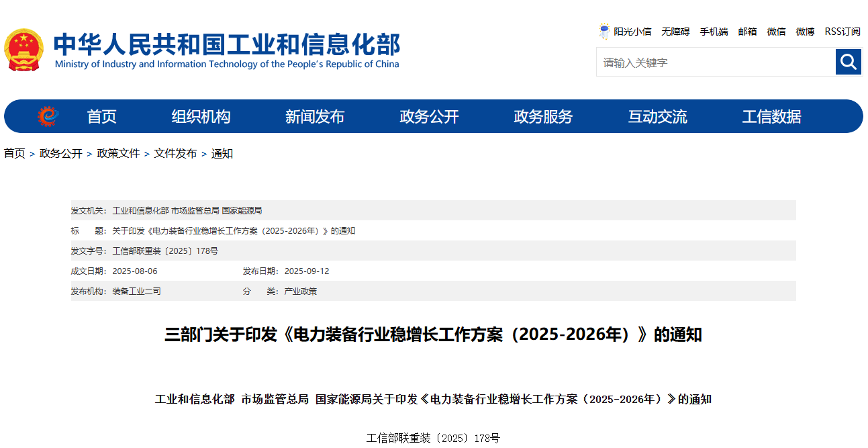Viewport: 868px width, 448px height.
Task: Open the 组织机构 navigation item
Action: point(201,117)
